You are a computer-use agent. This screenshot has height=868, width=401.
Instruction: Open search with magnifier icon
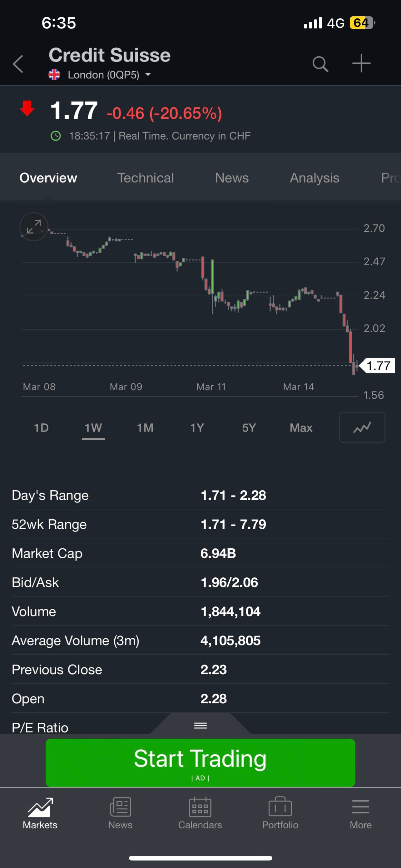[320, 64]
